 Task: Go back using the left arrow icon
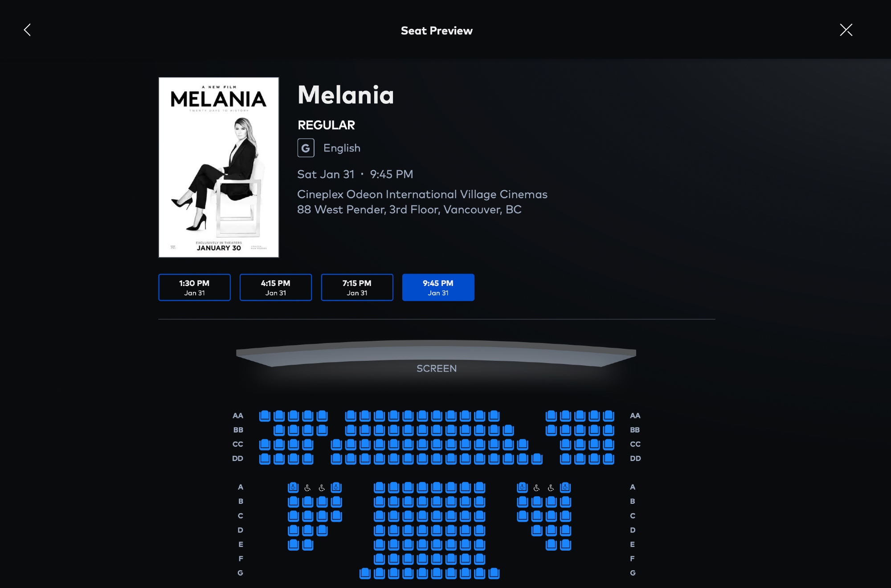27,30
